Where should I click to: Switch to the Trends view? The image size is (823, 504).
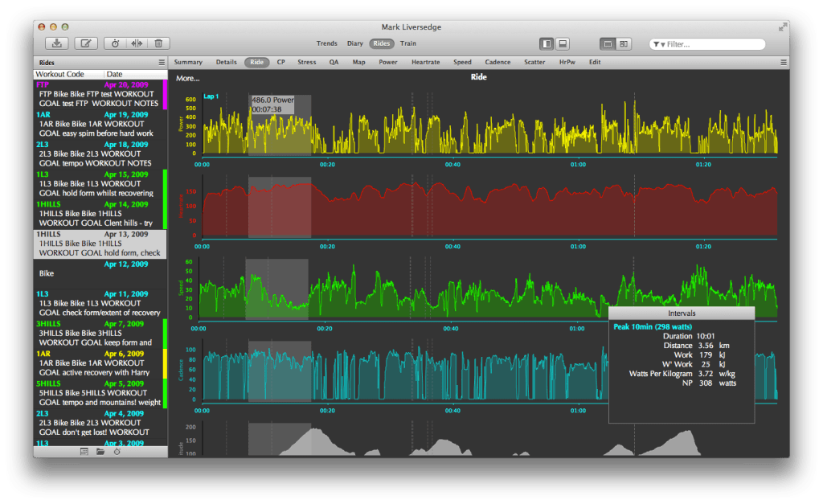[326, 43]
